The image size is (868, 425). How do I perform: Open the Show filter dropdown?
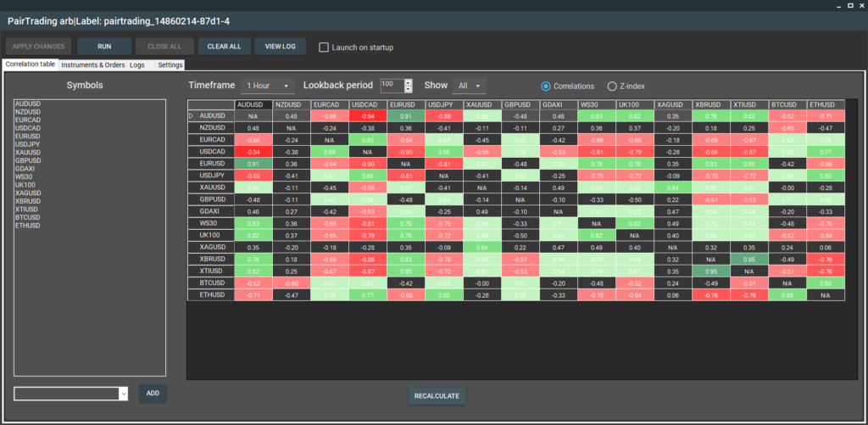point(469,86)
